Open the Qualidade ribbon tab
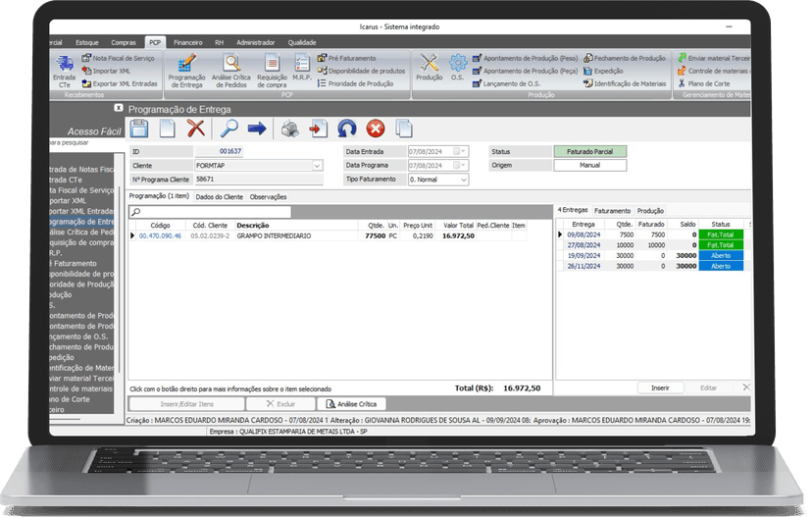This screenshot has height=517, width=812. (302, 42)
